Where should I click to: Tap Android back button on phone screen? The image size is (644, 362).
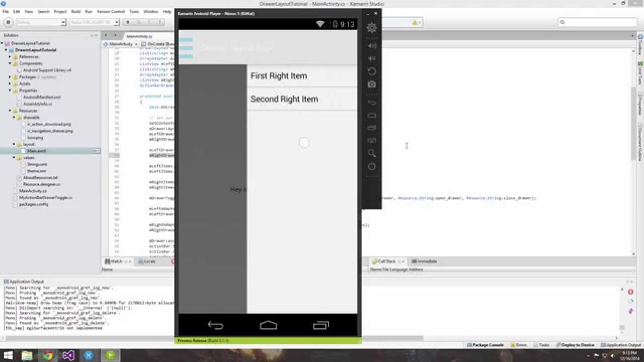tap(215, 325)
